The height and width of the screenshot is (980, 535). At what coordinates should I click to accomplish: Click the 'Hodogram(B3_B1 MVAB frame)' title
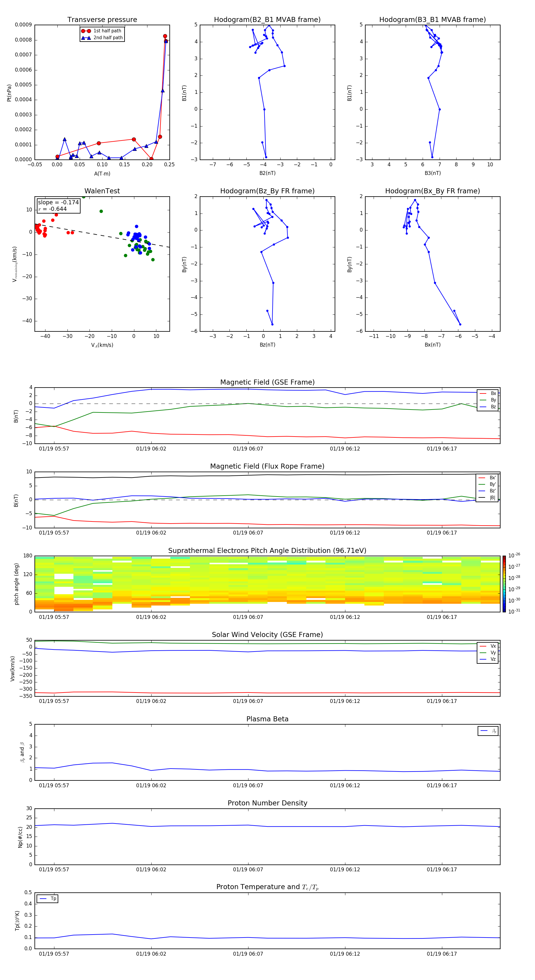[x=432, y=20]
